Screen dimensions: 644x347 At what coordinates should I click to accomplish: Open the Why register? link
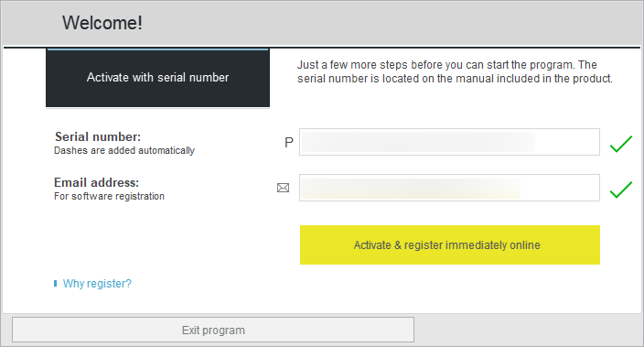pos(97,284)
